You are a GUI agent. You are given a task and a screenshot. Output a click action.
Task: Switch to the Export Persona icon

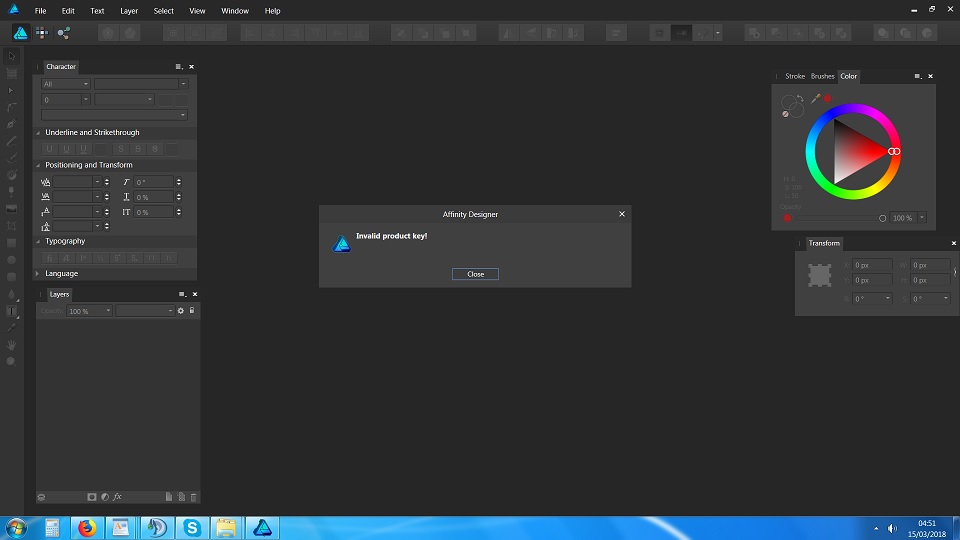[64, 32]
